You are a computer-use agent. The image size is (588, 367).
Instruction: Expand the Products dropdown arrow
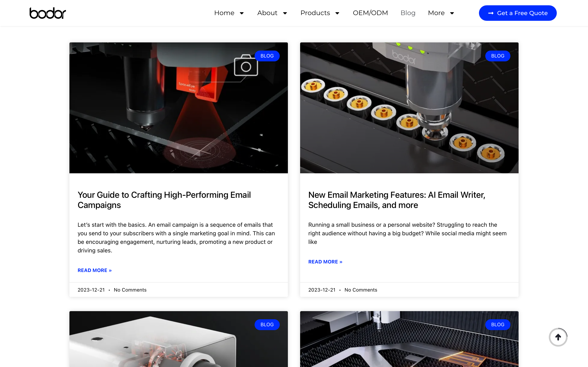pyautogui.click(x=337, y=13)
